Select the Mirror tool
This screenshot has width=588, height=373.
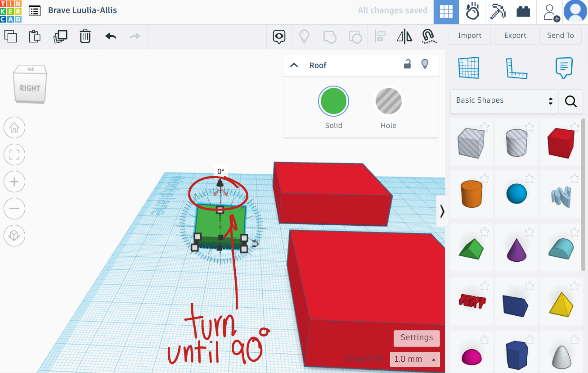tap(404, 36)
